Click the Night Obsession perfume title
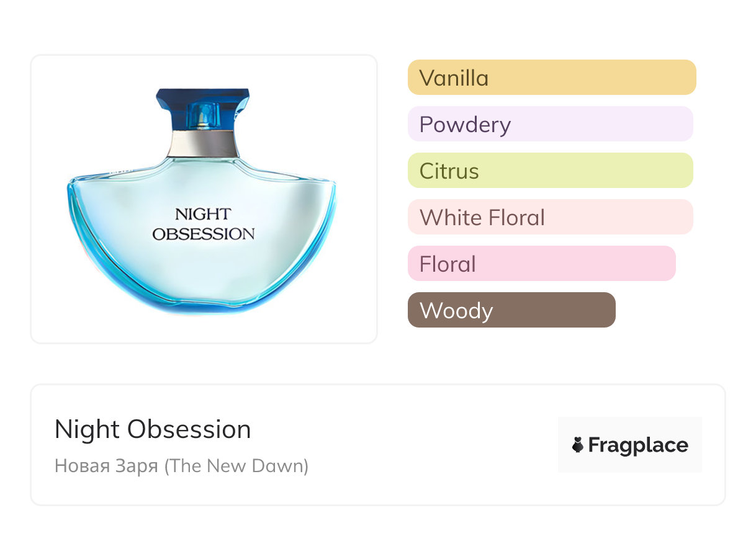756x536 pixels. tap(153, 429)
